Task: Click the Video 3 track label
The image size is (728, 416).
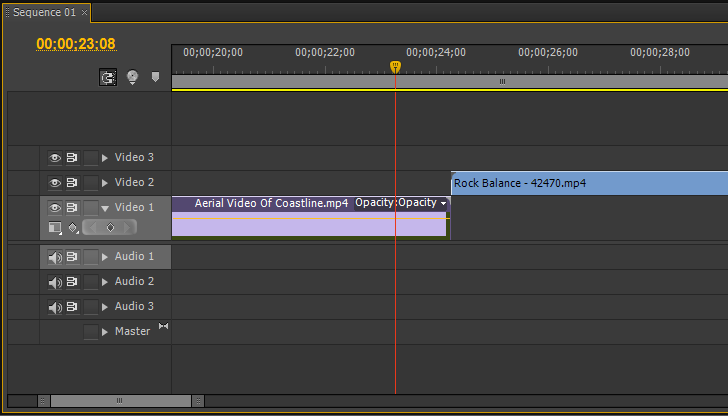Action: [134, 157]
